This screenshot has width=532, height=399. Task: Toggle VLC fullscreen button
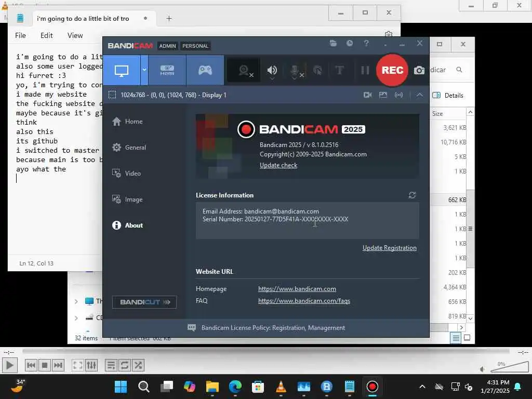click(x=78, y=365)
